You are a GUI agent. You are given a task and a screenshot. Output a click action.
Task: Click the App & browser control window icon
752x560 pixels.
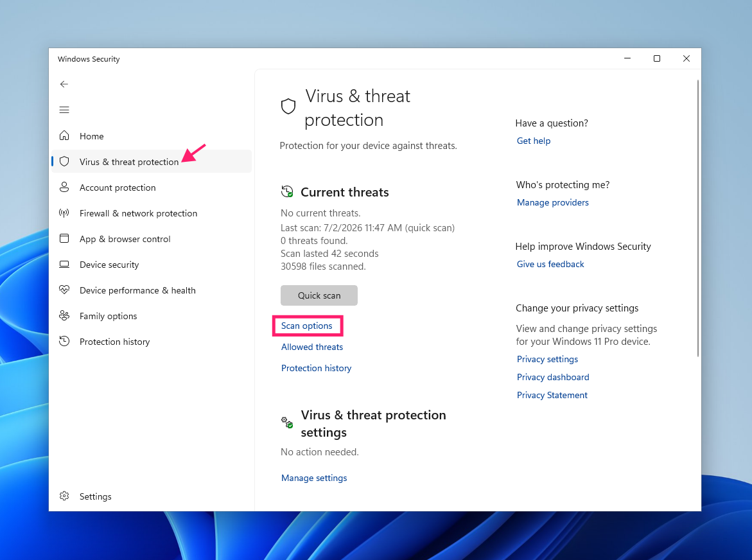[64, 238]
